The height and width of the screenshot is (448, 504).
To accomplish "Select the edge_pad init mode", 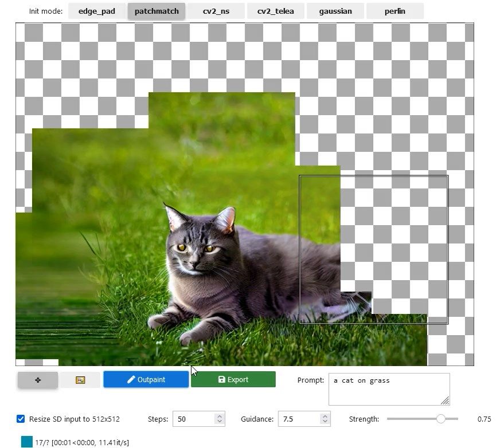I will click(96, 10).
